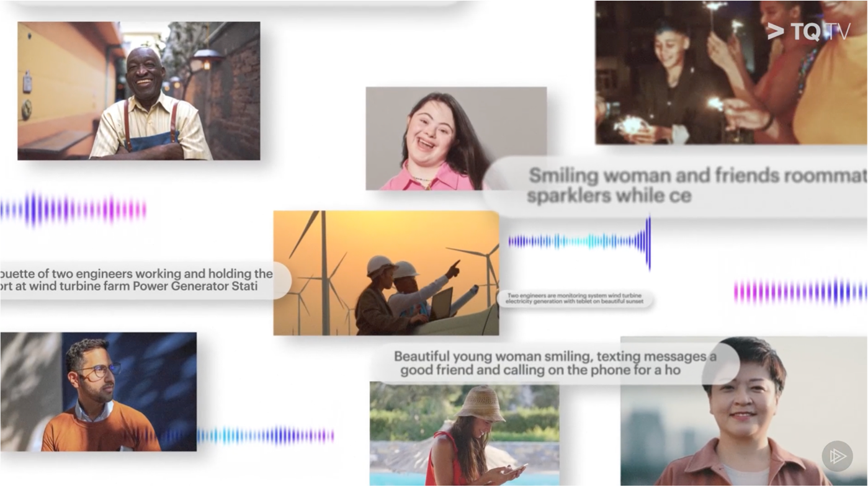Screen dimensions: 868x487
Task: Open the man in orange sweater photo
Action: click(98, 391)
